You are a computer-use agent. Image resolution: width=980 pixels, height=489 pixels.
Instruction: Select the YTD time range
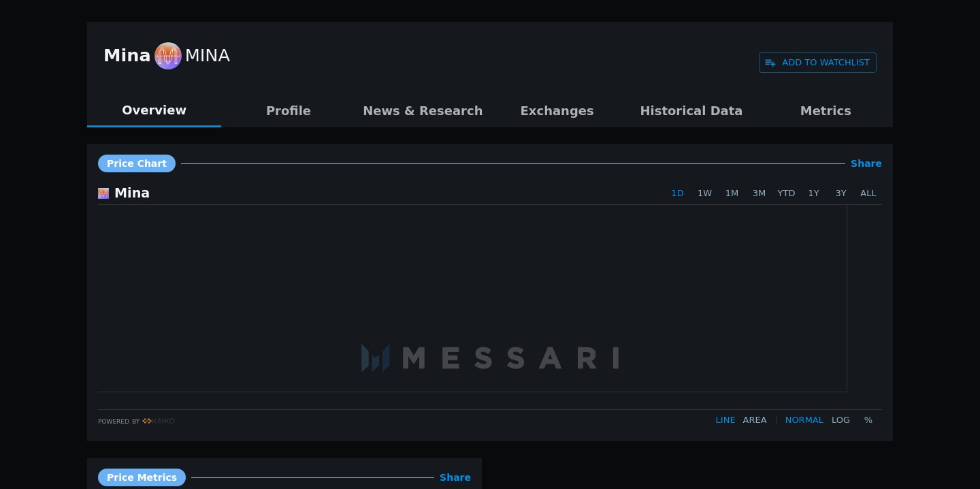[786, 193]
